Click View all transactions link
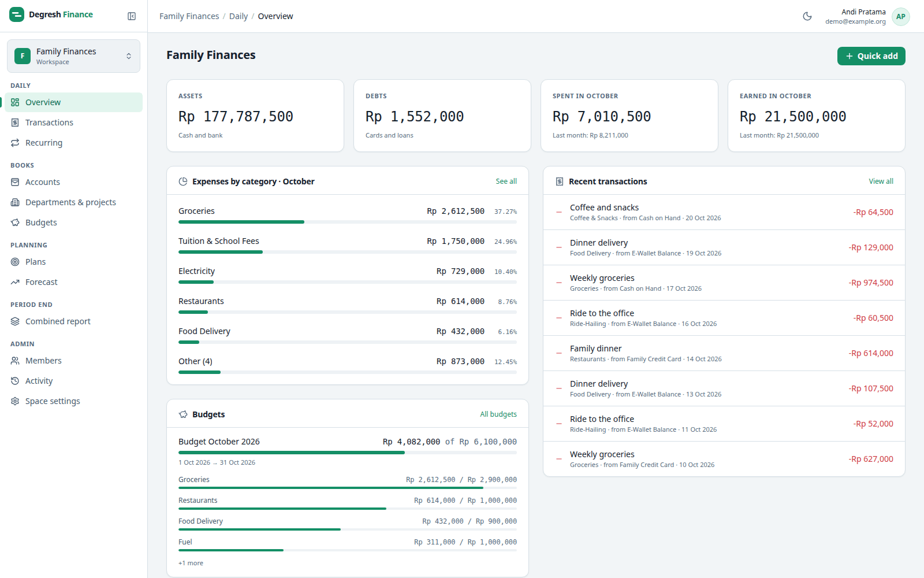The image size is (924, 578). click(881, 181)
